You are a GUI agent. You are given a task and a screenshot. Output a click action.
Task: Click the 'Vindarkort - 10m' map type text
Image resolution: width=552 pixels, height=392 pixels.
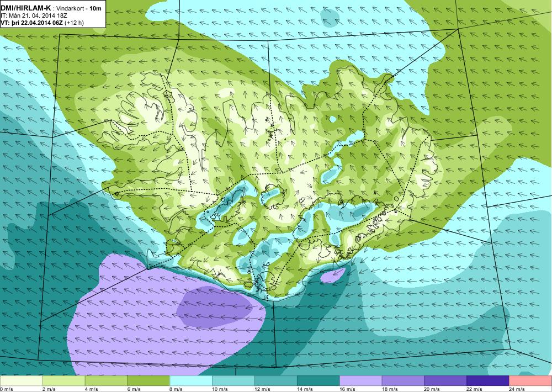[78, 8]
